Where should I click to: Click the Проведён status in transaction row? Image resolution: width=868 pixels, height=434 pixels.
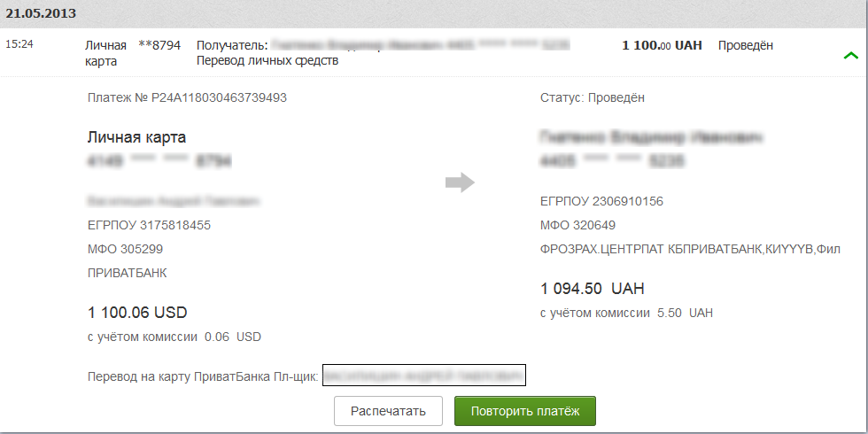(x=746, y=45)
